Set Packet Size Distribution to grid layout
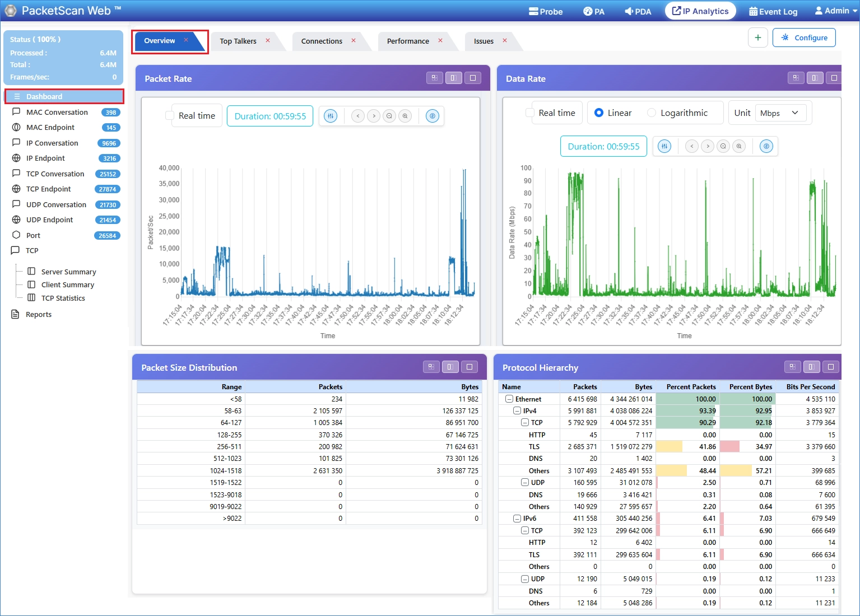This screenshot has height=616, width=860. pyautogui.click(x=431, y=367)
